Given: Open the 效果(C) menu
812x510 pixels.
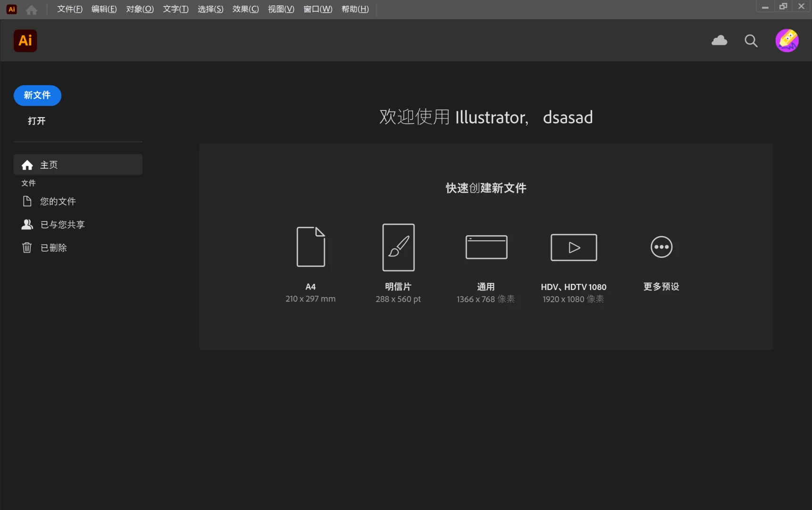Looking at the screenshot, I should pyautogui.click(x=245, y=9).
